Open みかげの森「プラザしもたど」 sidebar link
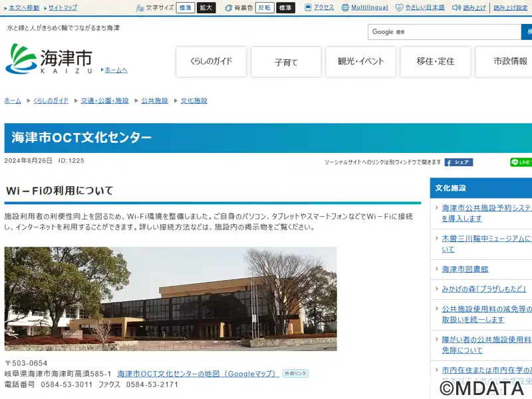 coord(484,289)
